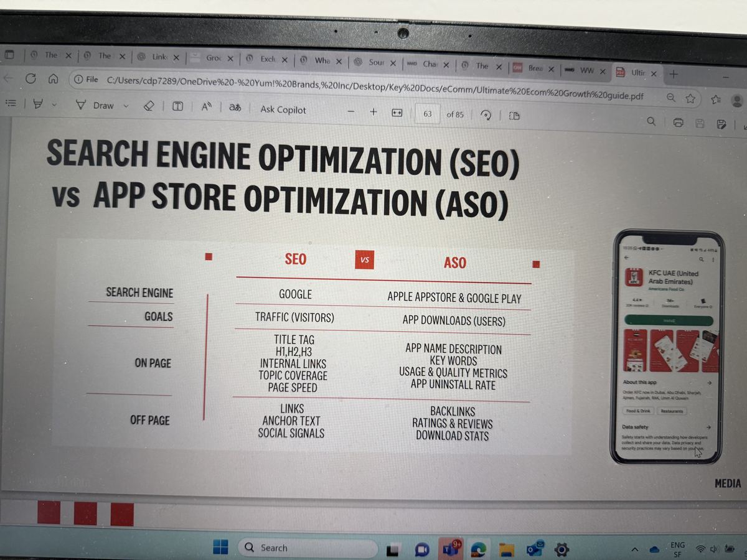
Task: Click the page number field showing 63
Action: tap(427, 114)
